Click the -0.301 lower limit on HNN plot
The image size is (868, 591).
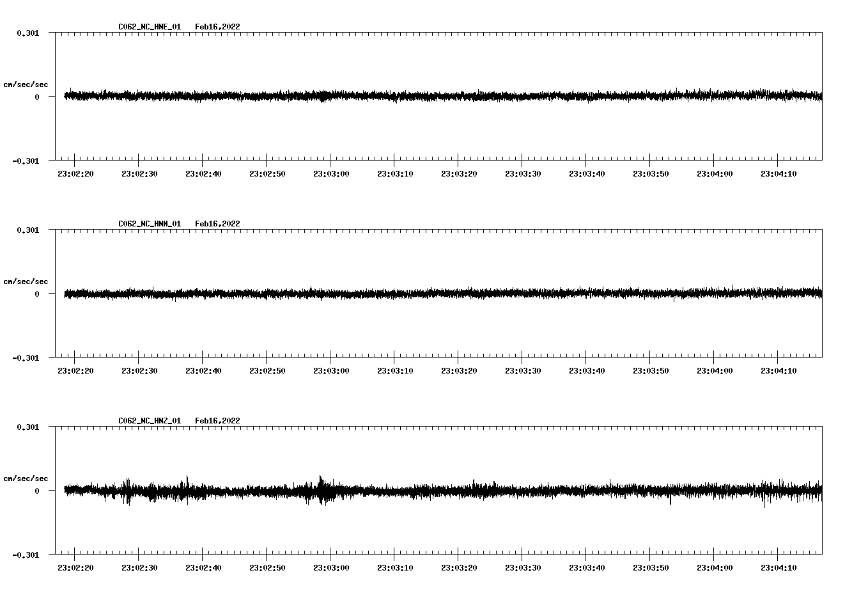click(x=26, y=358)
